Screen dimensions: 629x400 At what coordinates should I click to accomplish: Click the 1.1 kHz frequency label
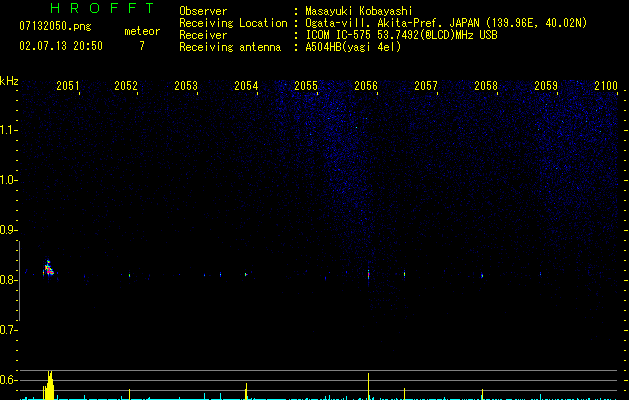tap(8, 130)
